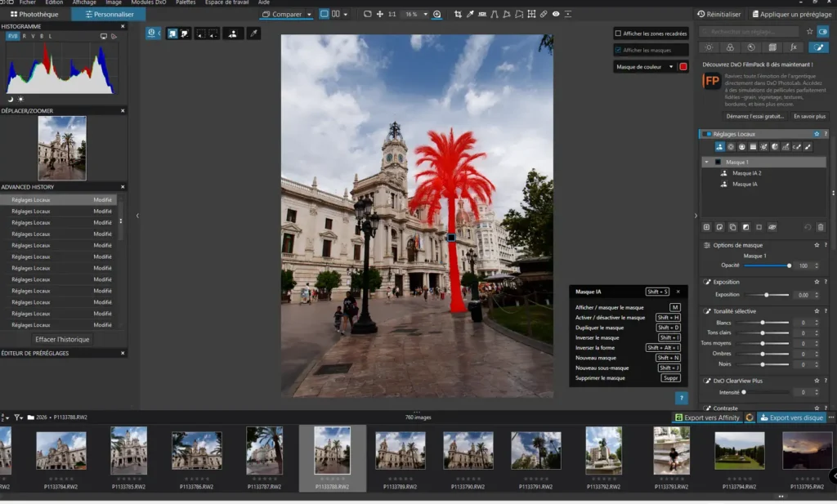Click Appliquer un préréglage button
This screenshot has width=837, height=504.
point(791,15)
